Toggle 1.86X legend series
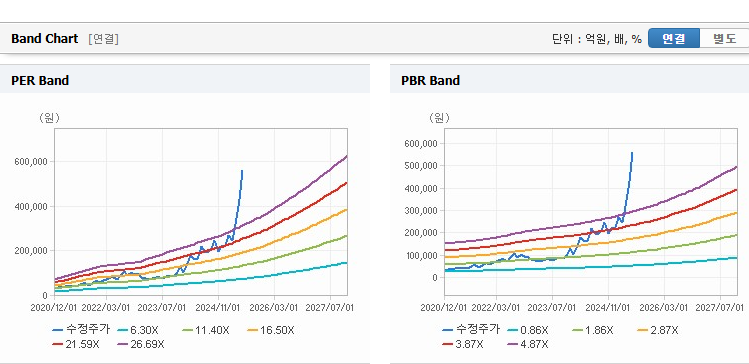The height and width of the screenshot is (364, 749). (593, 330)
